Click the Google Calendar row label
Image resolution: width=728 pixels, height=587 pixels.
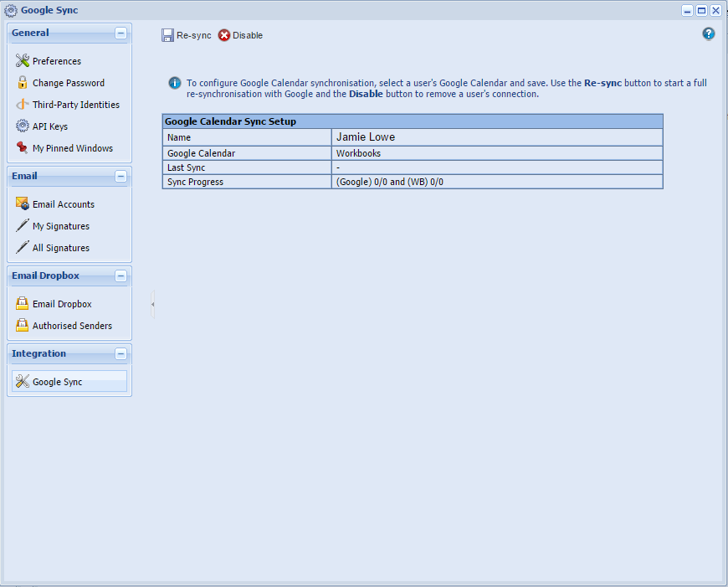coord(201,153)
